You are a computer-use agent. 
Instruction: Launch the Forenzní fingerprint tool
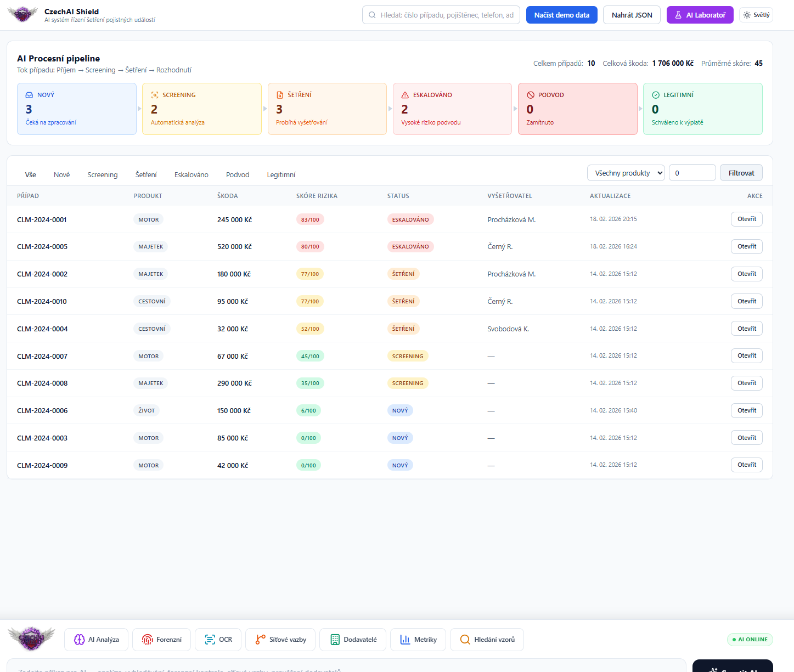[x=161, y=640]
